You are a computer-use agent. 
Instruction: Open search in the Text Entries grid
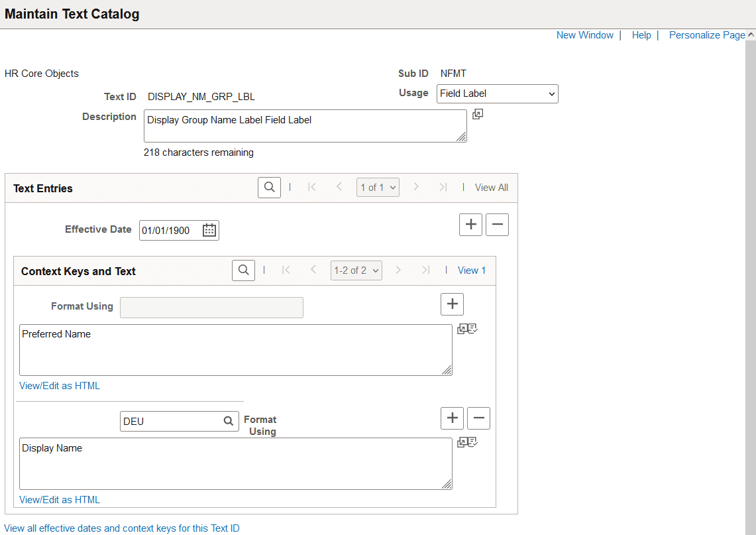coord(269,187)
